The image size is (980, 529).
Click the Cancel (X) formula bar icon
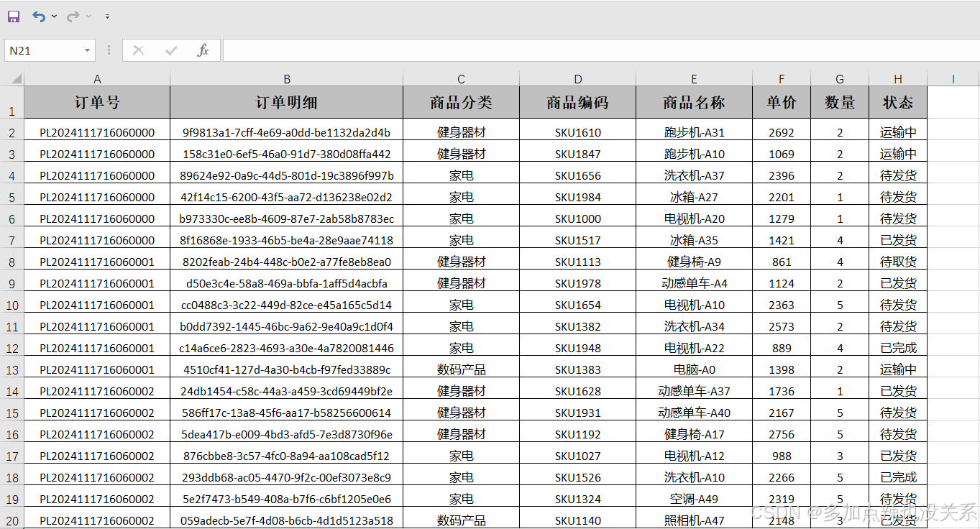(x=139, y=50)
